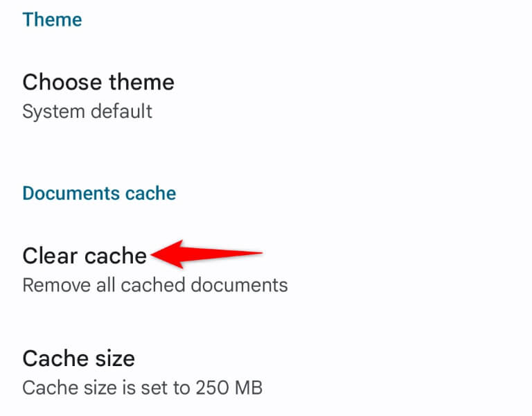Open the Cache size setting

pyautogui.click(x=78, y=371)
